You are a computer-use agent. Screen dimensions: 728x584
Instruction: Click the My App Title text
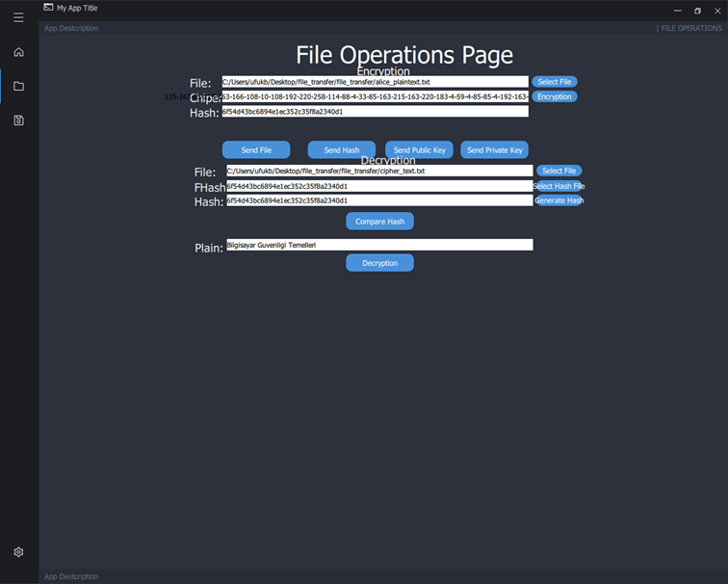pos(77,8)
